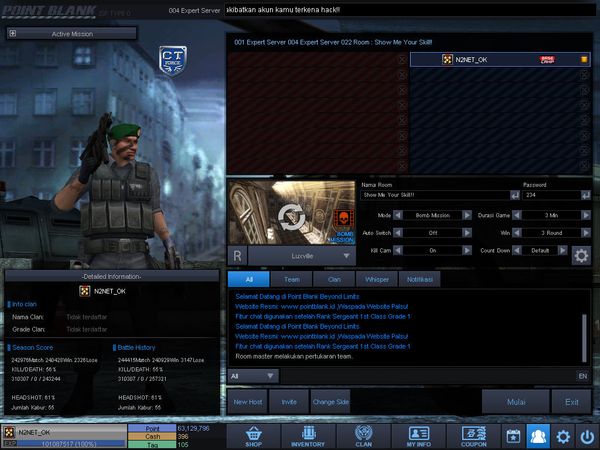Switch to the Clan chat tab
This screenshot has width=600, height=450.
(x=334, y=279)
